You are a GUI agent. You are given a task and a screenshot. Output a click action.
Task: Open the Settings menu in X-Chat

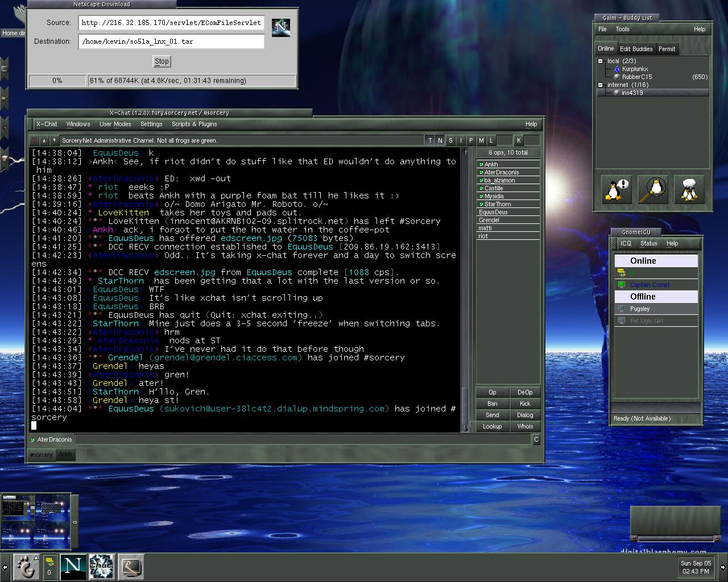pos(151,124)
